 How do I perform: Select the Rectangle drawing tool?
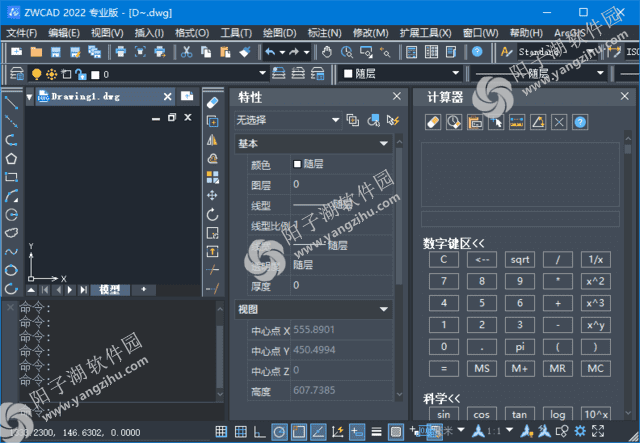pyautogui.click(x=11, y=177)
